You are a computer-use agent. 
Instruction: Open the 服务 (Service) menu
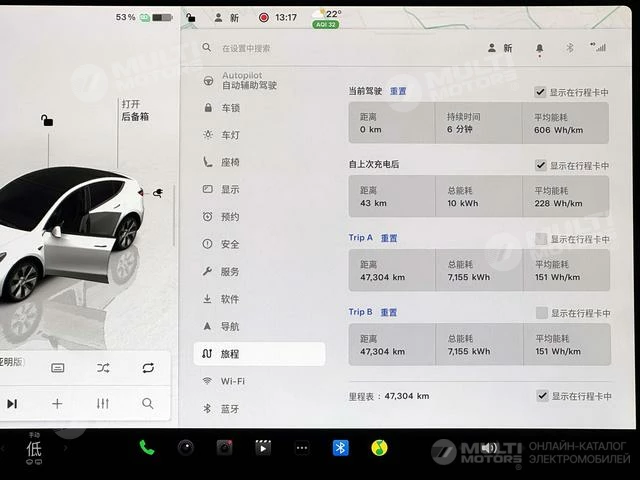coord(222,271)
